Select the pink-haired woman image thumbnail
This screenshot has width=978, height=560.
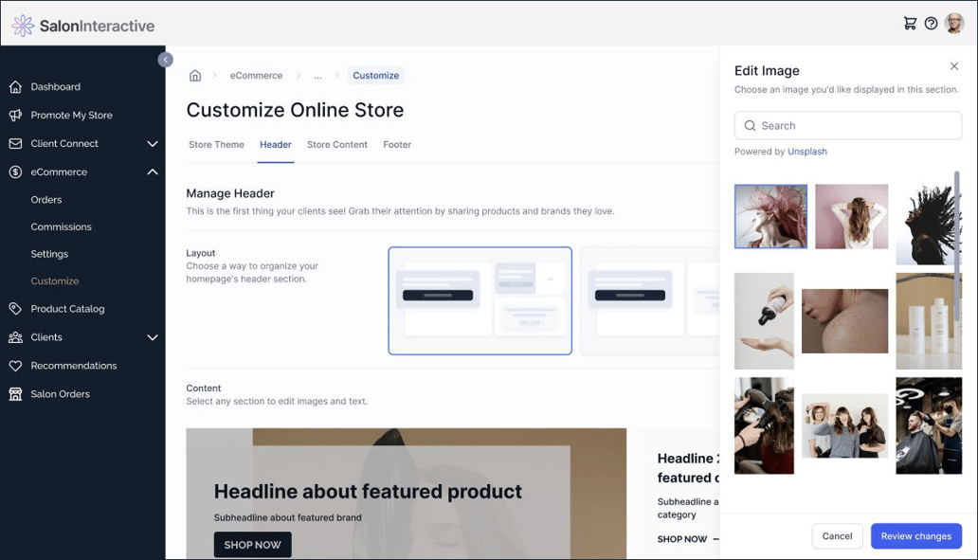click(770, 215)
